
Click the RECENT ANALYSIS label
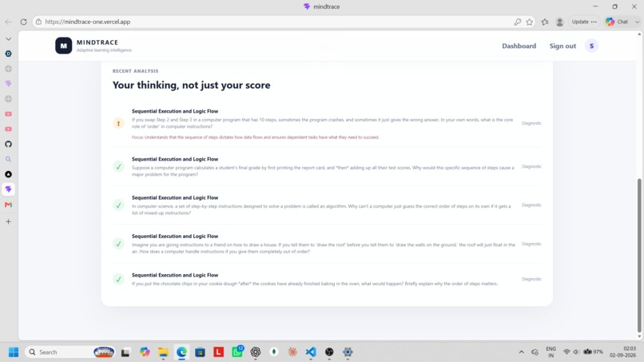point(136,71)
